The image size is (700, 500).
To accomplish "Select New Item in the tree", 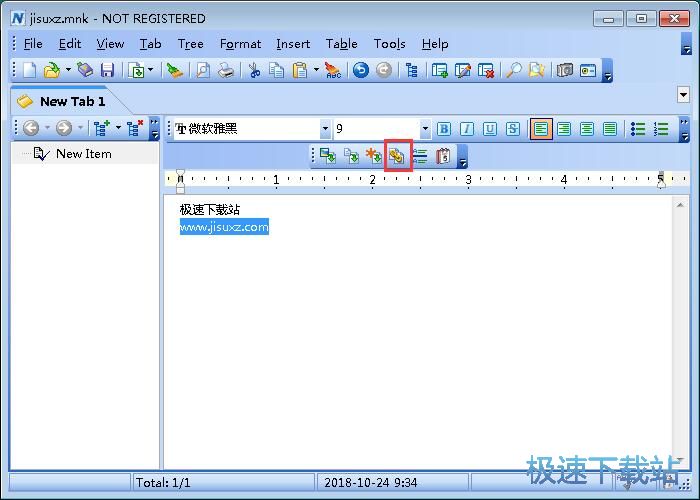I will pyautogui.click(x=83, y=154).
